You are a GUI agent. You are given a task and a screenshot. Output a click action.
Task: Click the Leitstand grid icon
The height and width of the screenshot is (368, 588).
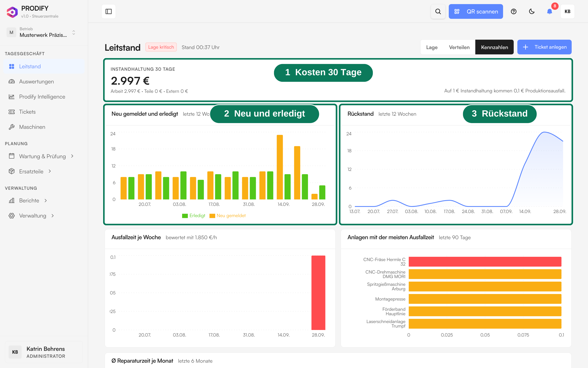pos(11,66)
